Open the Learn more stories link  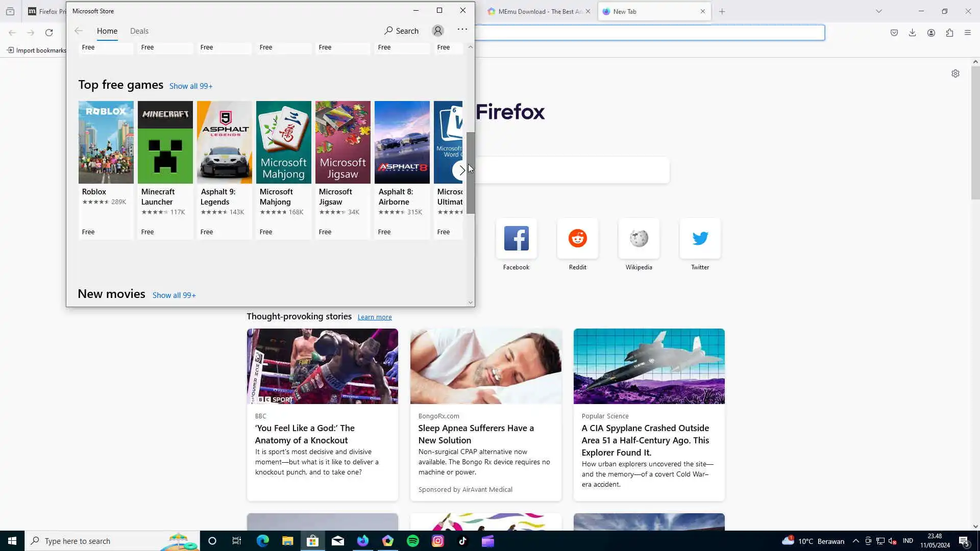tap(374, 317)
